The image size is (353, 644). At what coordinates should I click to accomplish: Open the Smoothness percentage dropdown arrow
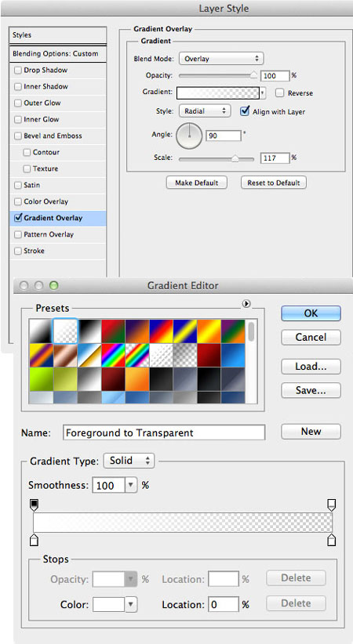pyautogui.click(x=130, y=485)
